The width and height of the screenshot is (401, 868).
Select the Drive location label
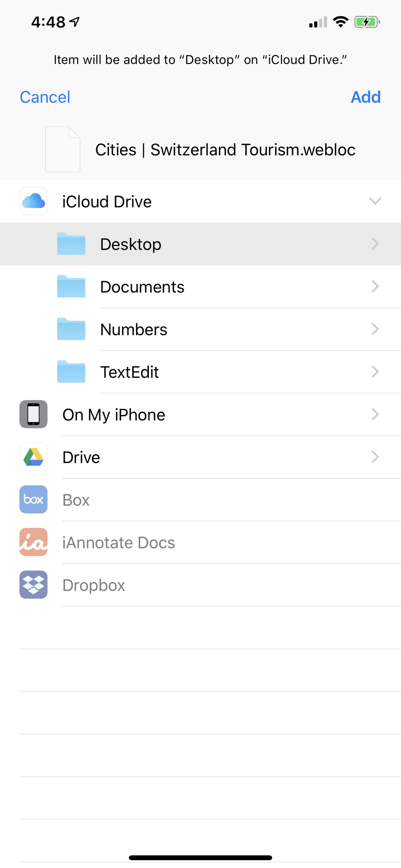(81, 457)
